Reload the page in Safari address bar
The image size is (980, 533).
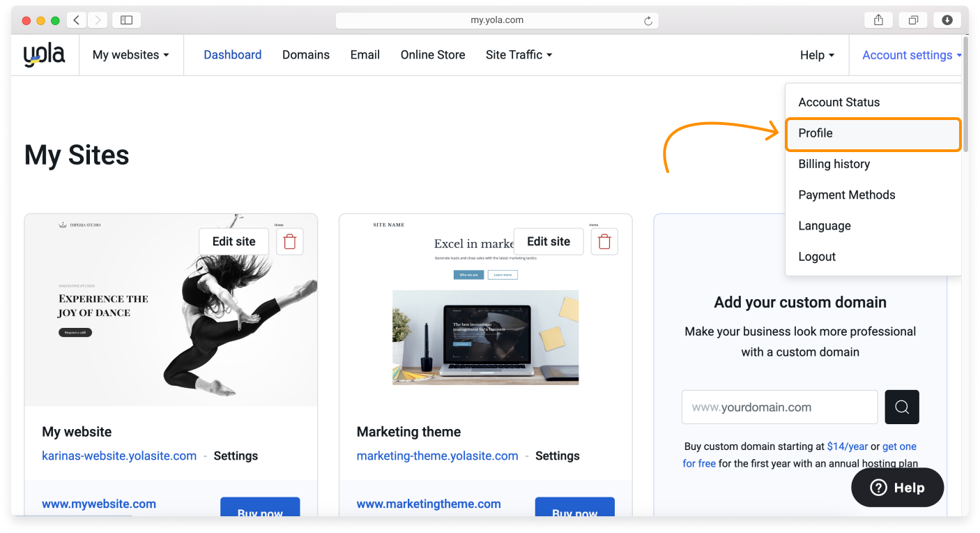(648, 21)
